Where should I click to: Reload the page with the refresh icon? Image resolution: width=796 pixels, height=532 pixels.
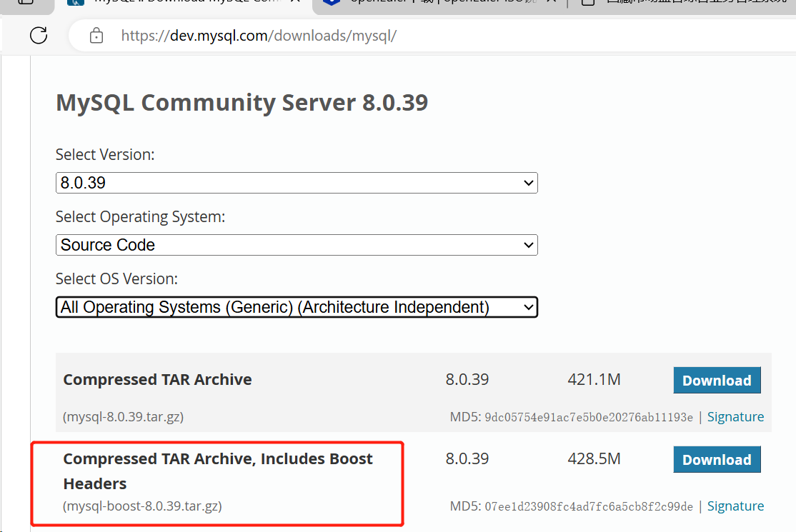click(39, 36)
